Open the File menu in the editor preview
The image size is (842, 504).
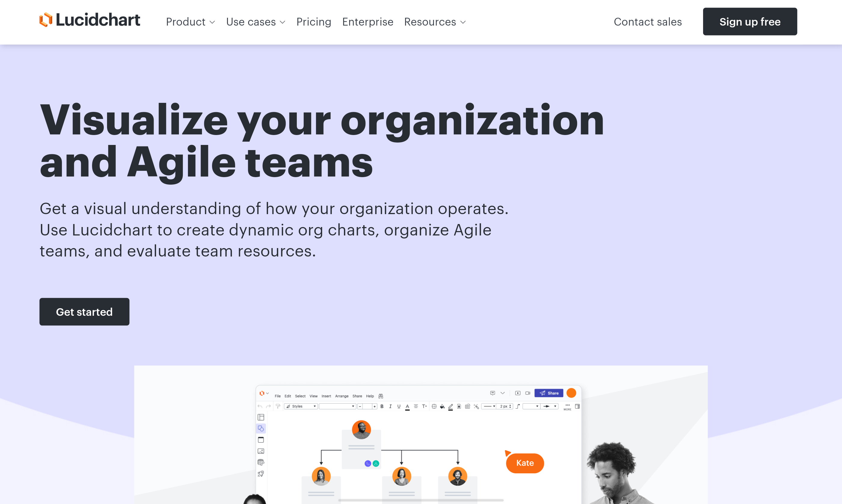tap(278, 396)
